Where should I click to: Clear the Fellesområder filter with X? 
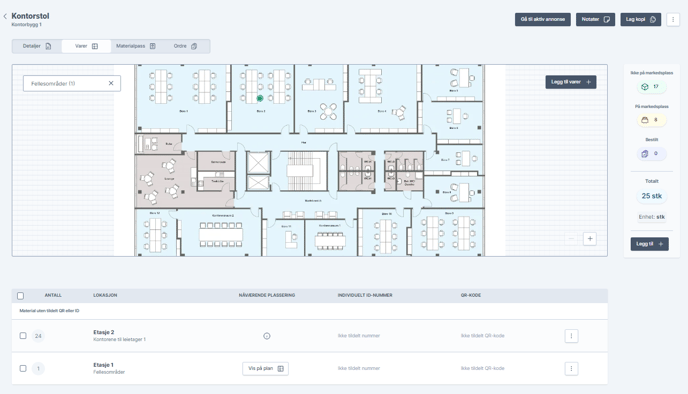pyautogui.click(x=111, y=83)
